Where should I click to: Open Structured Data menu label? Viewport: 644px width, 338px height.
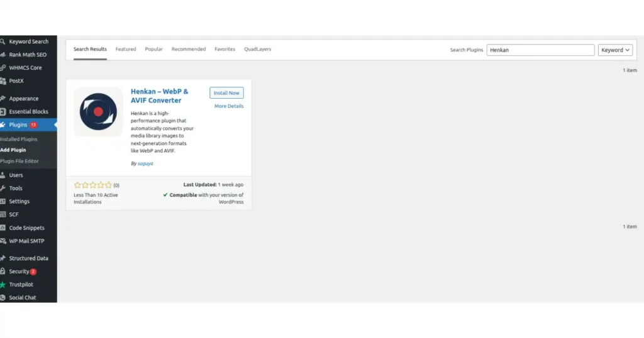29,258
